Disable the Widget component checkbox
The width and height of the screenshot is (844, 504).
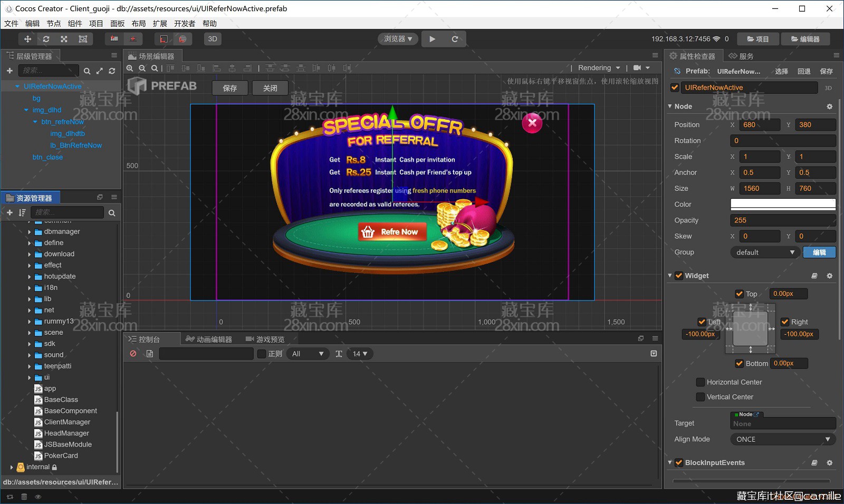pos(679,276)
